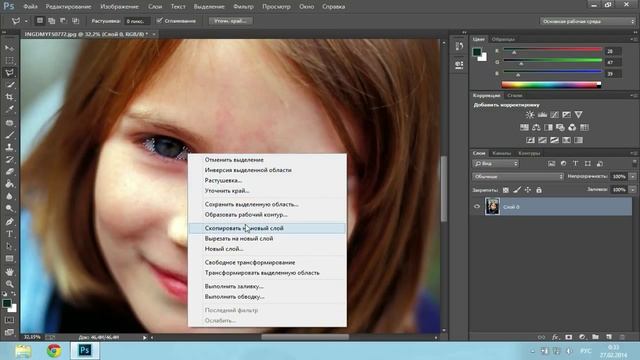Open the fill (Заливка) dropdown arrow
Screen dimensions: 640x360
coord(633,189)
